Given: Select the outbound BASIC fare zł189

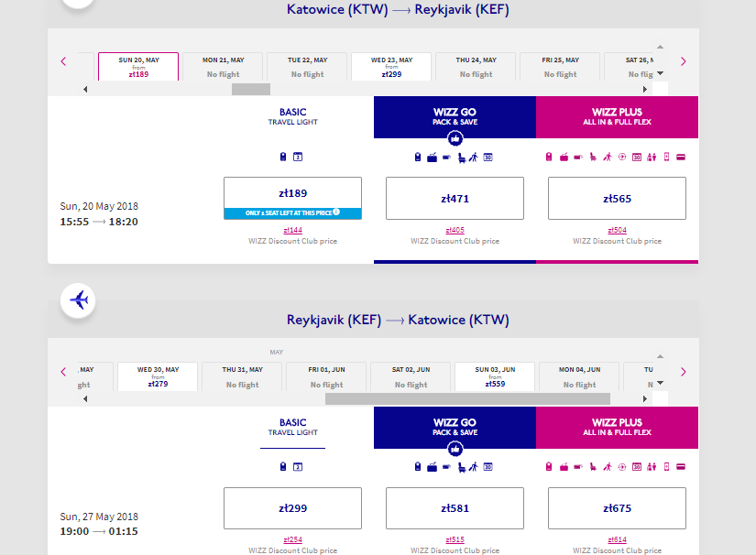Looking at the screenshot, I should 292,193.
